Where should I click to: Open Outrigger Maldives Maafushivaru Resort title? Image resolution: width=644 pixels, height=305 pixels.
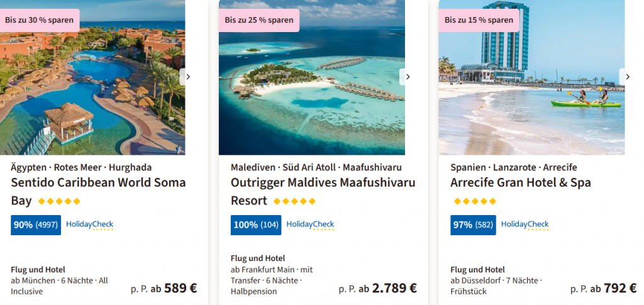click(x=323, y=183)
